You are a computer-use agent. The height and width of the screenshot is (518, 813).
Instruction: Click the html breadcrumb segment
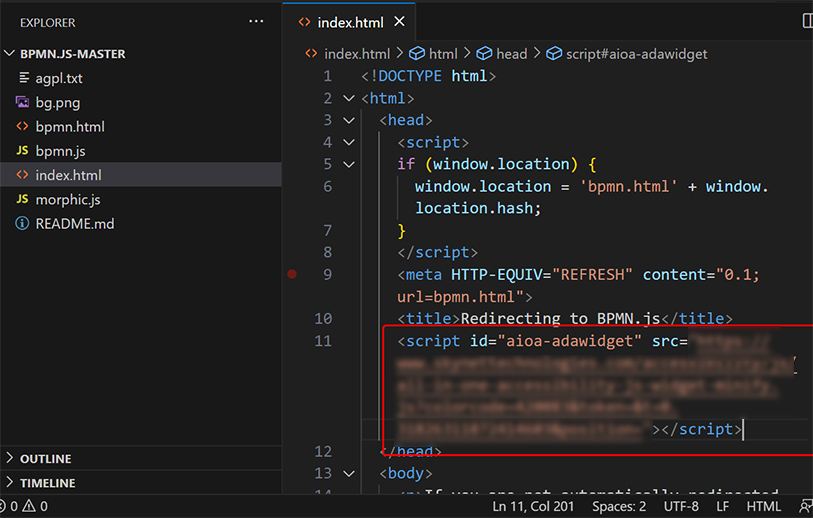(443, 54)
